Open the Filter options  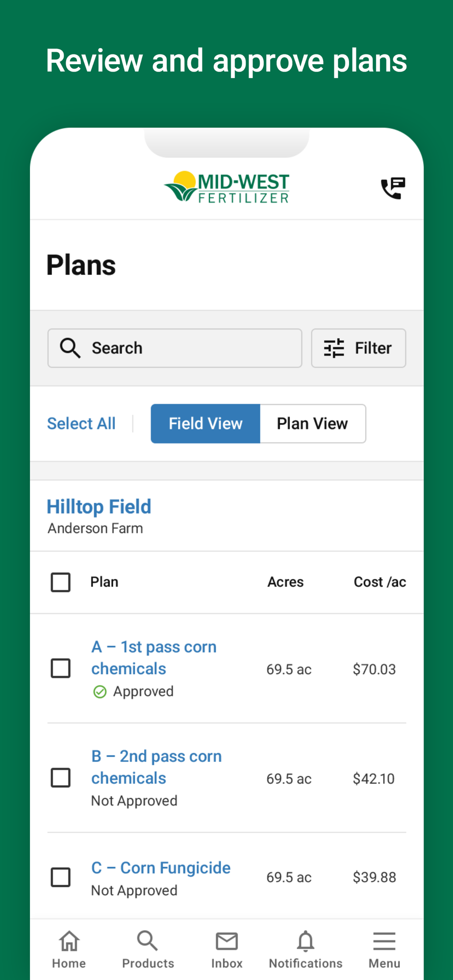click(x=358, y=348)
